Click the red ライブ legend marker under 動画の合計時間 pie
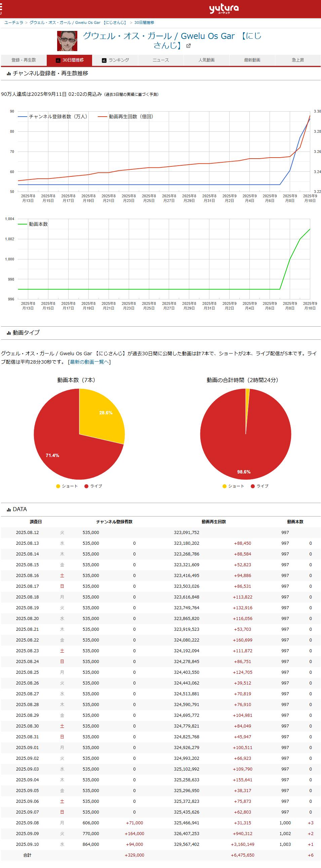 tap(253, 486)
